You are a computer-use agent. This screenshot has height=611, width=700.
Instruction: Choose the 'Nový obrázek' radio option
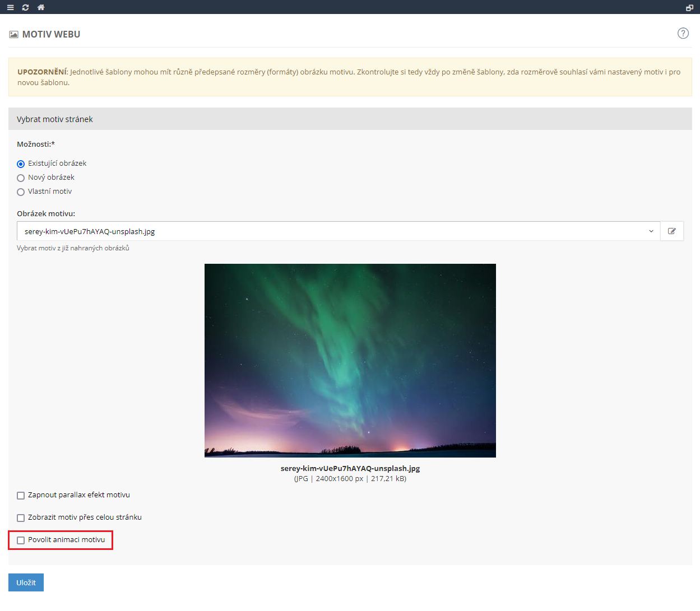point(21,178)
